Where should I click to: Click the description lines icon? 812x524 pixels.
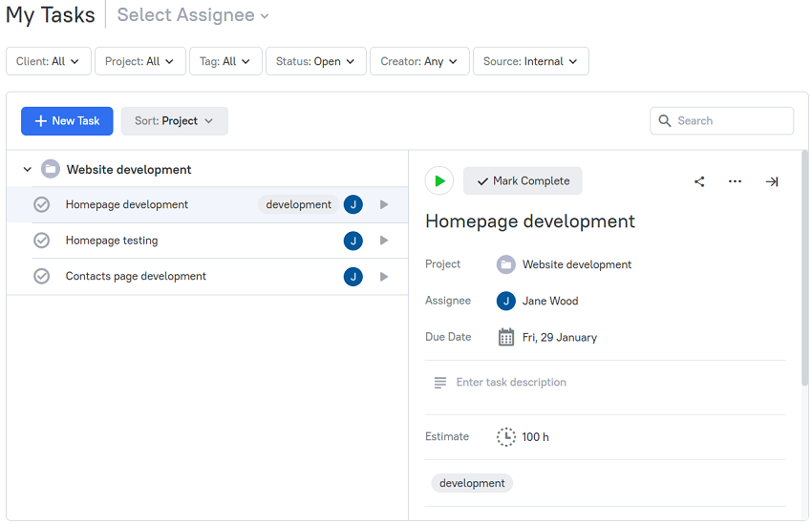point(440,383)
